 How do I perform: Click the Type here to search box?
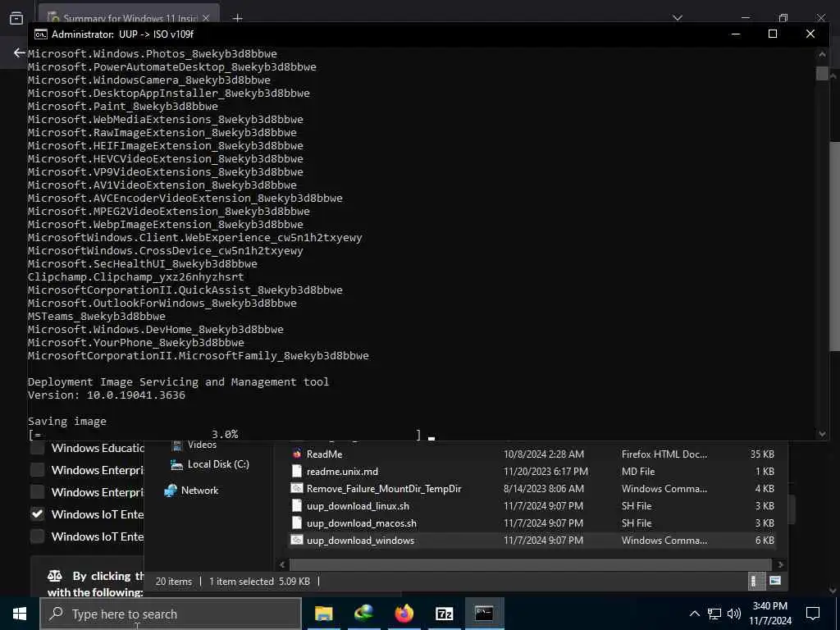(x=171, y=614)
